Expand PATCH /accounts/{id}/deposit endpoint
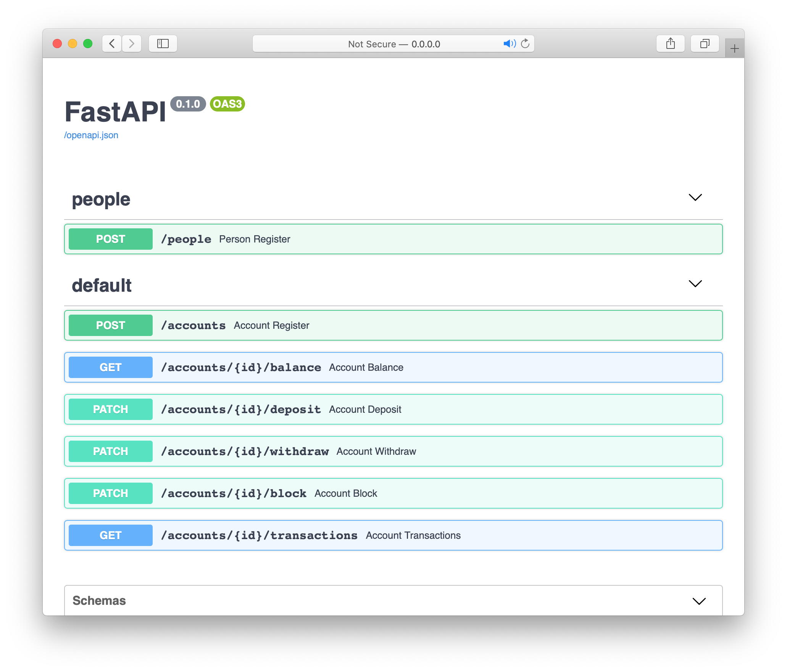Image resolution: width=787 pixels, height=672 pixels. [x=393, y=409]
